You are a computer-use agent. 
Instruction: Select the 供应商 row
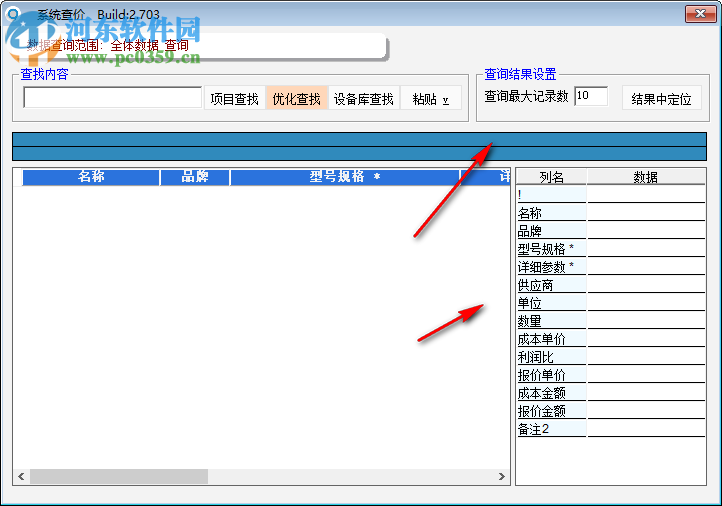click(611, 285)
